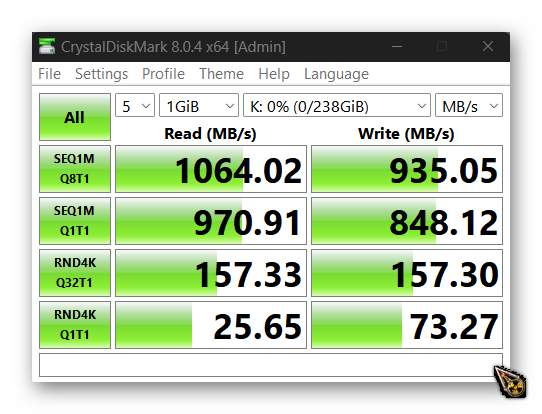Expand the 1GiB test size dropdown
542x414 pixels.
tap(199, 105)
